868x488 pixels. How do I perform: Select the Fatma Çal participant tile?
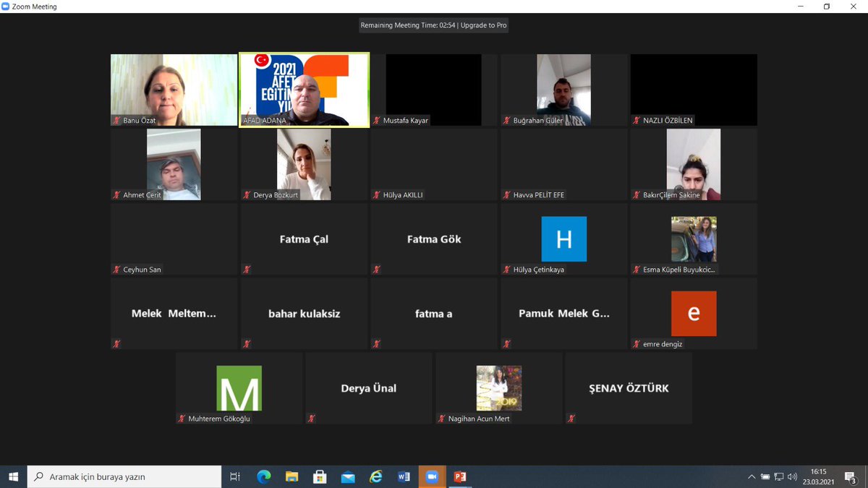tap(304, 239)
